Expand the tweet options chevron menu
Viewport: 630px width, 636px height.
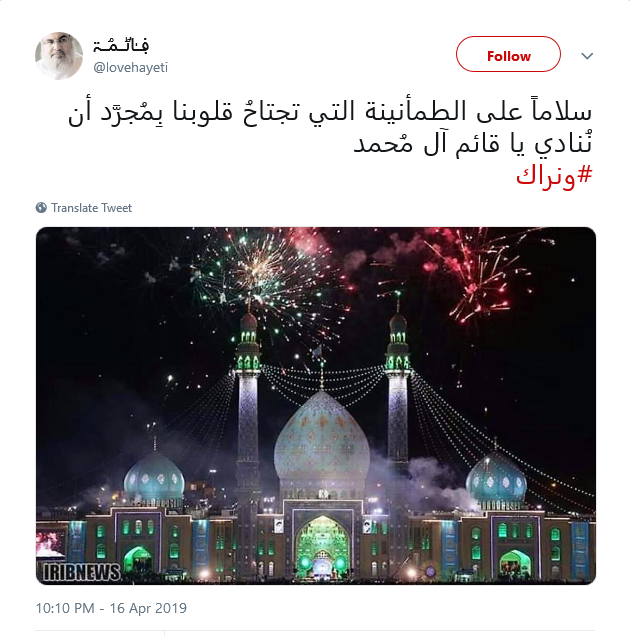point(587,56)
